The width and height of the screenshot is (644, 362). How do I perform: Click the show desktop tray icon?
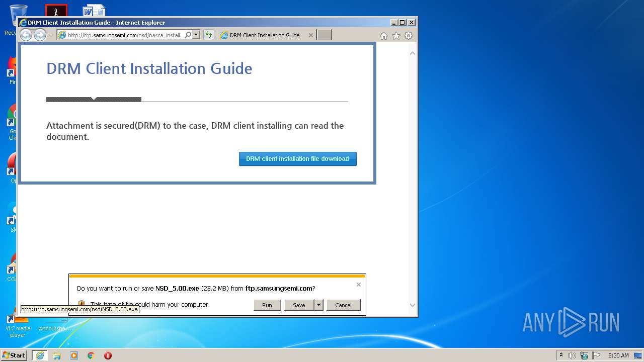click(638, 355)
